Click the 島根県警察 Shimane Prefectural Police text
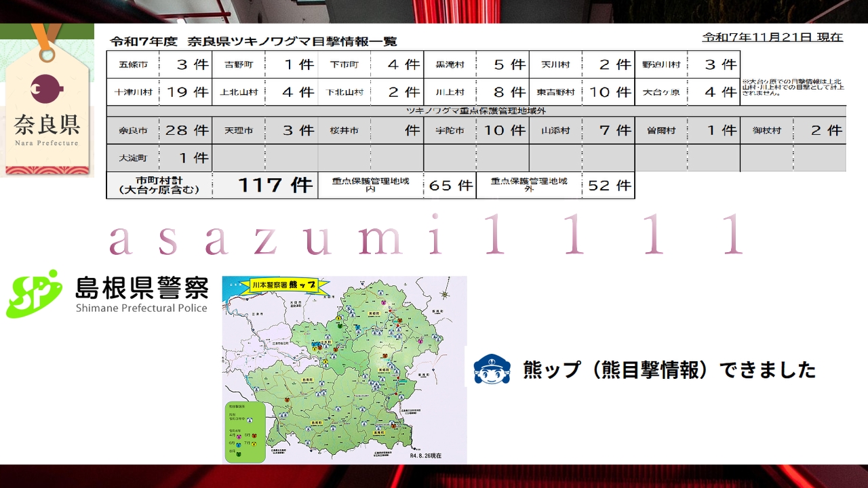Image resolution: width=868 pixels, height=488 pixels. pyautogui.click(x=141, y=295)
